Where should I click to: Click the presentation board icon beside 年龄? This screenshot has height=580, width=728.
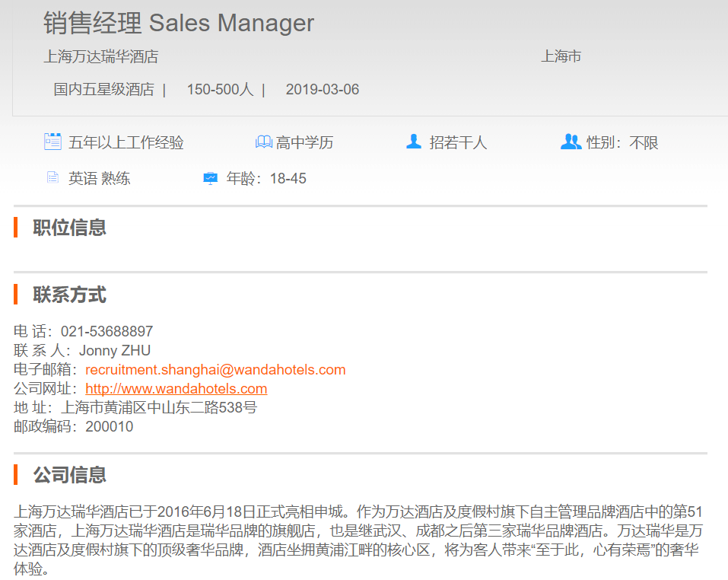pos(211,179)
